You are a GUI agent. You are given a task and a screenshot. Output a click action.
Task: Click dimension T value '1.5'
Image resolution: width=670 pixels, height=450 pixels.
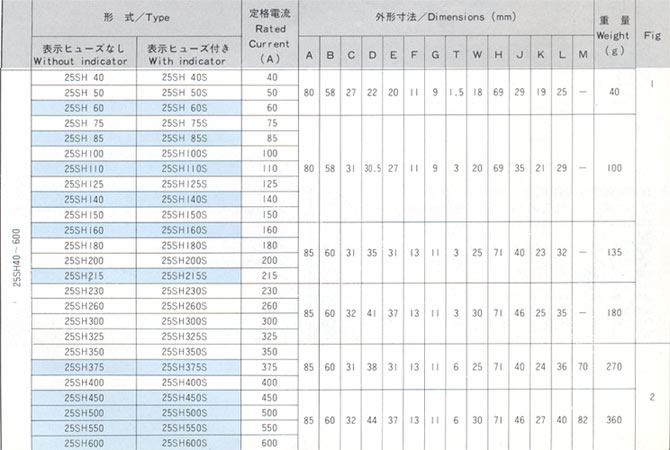click(456, 93)
